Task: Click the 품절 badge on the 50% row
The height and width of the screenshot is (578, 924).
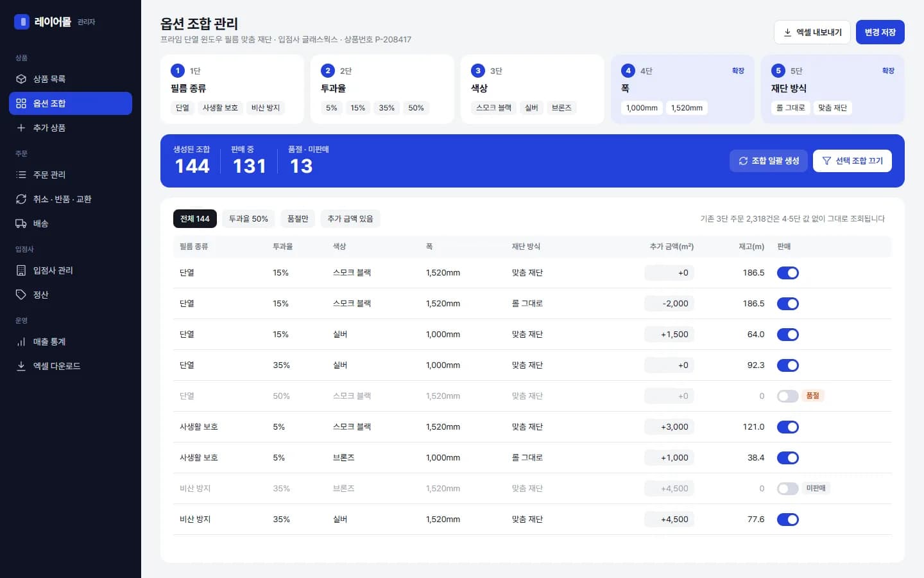Action: [813, 396]
